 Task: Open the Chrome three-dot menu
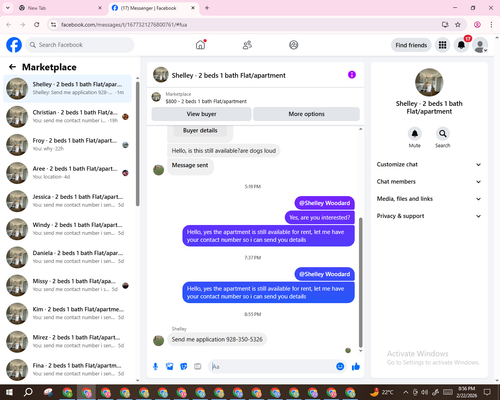491,25
